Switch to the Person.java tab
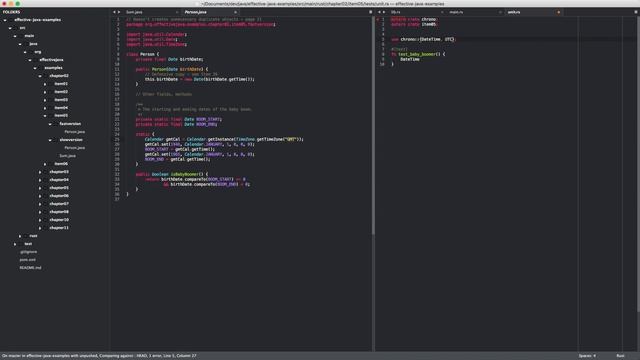Viewport: 640px width, 360px height. [210, 12]
